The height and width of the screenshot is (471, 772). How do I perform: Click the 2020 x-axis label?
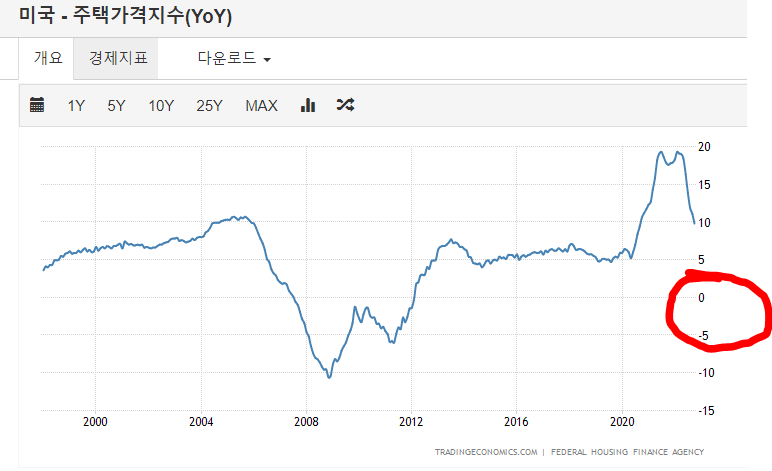point(622,422)
